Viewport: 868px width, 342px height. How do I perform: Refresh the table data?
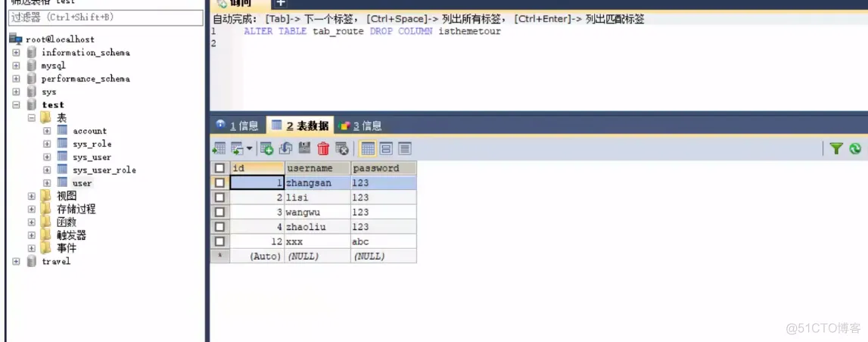click(x=855, y=148)
